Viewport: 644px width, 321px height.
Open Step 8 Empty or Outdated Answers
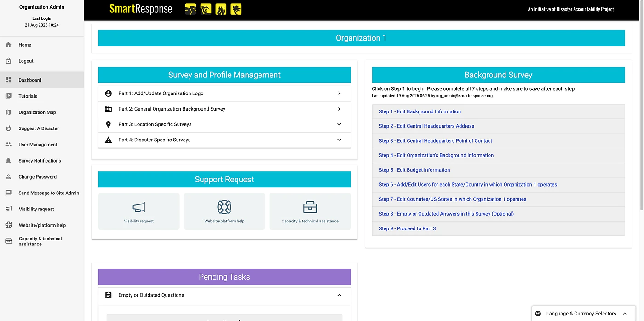coord(446,214)
